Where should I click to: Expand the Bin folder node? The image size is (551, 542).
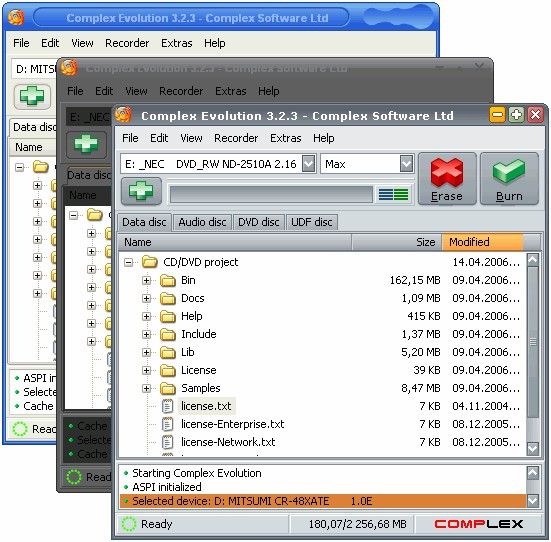146,280
